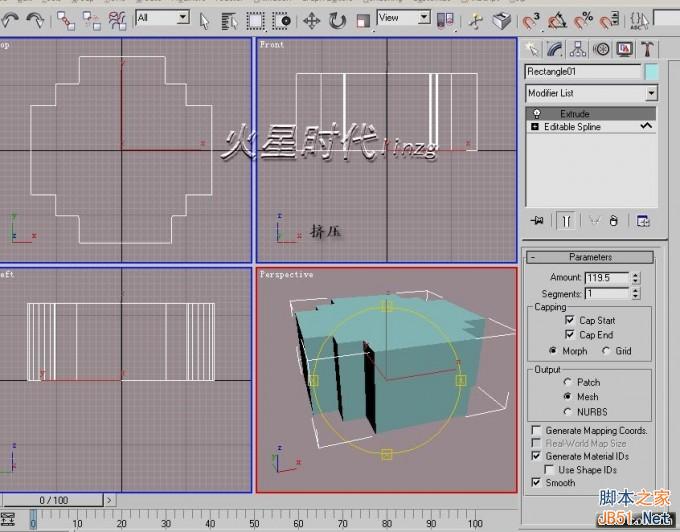The image size is (680, 532).
Task: Toggle the 3D Snaps magnet icon
Action: [x=531, y=21]
